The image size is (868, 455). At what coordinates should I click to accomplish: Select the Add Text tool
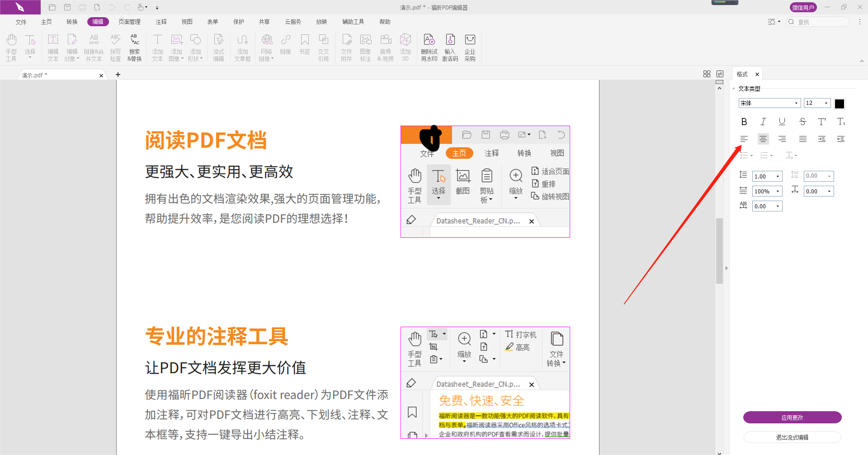157,47
